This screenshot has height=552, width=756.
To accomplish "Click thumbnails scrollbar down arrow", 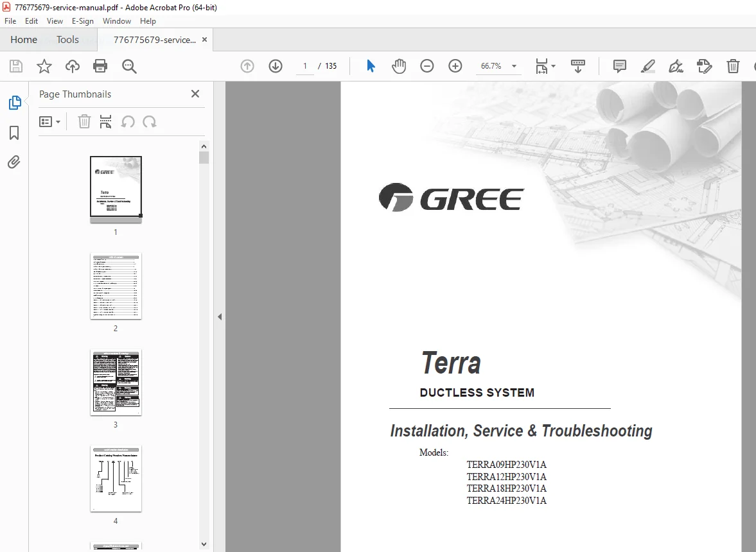I will pyautogui.click(x=204, y=544).
